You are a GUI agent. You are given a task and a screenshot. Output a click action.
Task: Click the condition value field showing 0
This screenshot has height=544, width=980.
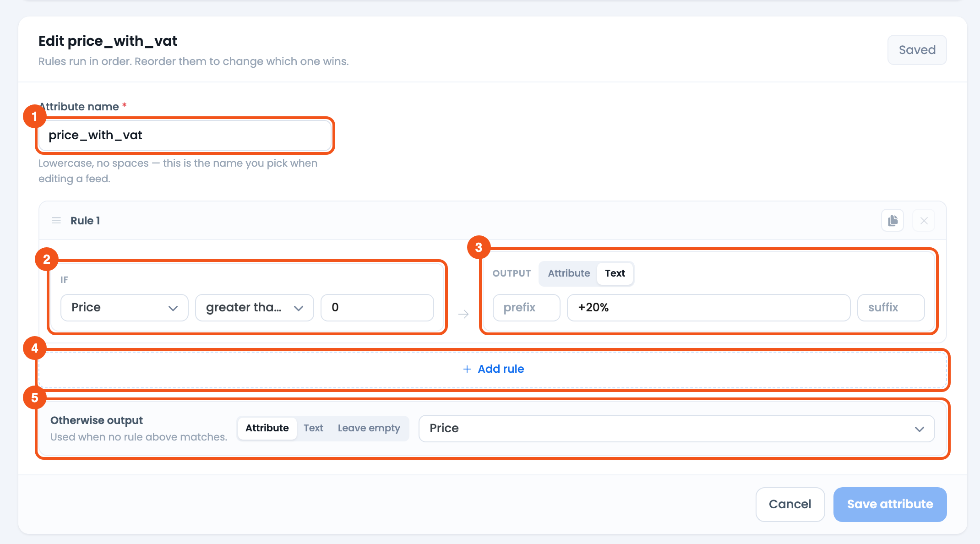click(x=377, y=307)
